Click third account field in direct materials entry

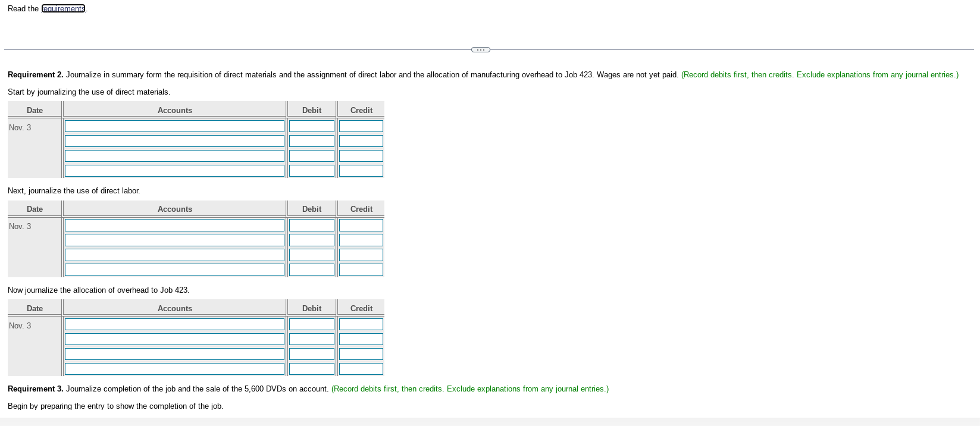click(174, 156)
